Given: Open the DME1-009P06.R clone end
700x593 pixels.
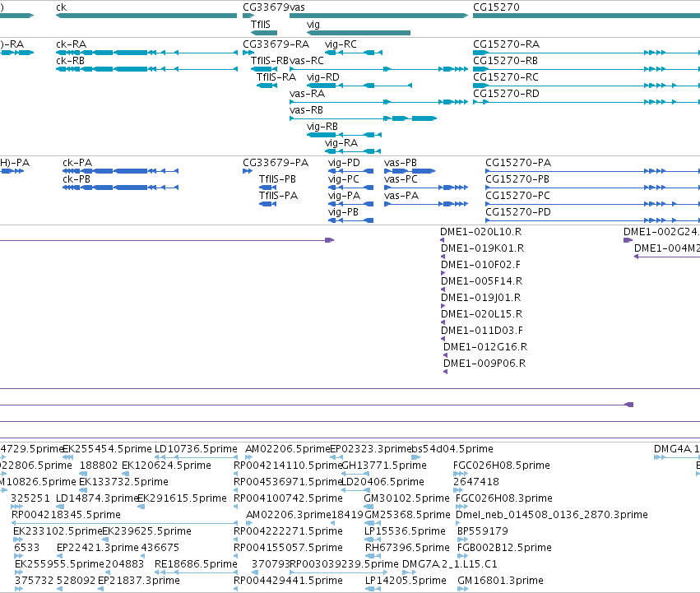Looking at the screenshot, I should click(484, 364).
